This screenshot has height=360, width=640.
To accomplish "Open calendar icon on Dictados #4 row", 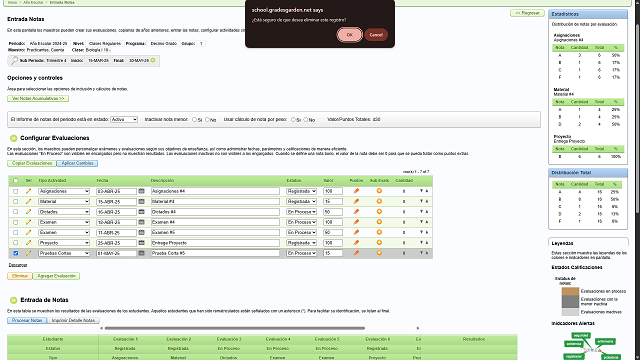I will pyautogui.click(x=141, y=212).
